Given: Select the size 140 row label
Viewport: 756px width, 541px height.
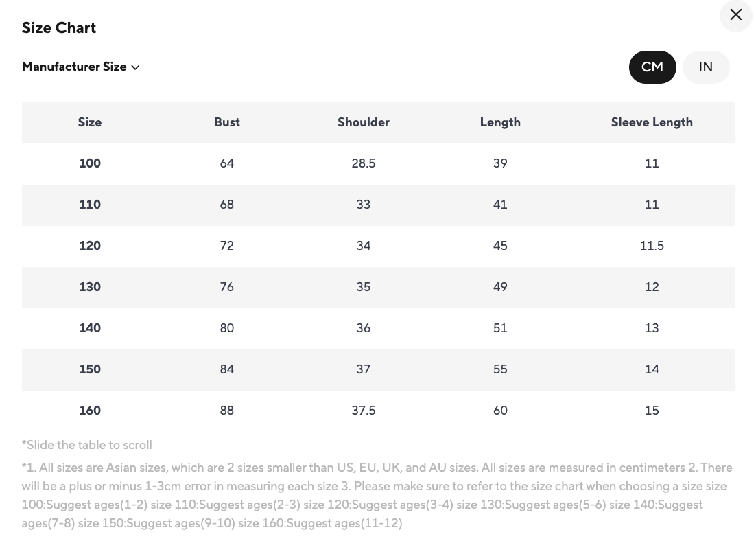Looking at the screenshot, I should click(x=90, y=328).
